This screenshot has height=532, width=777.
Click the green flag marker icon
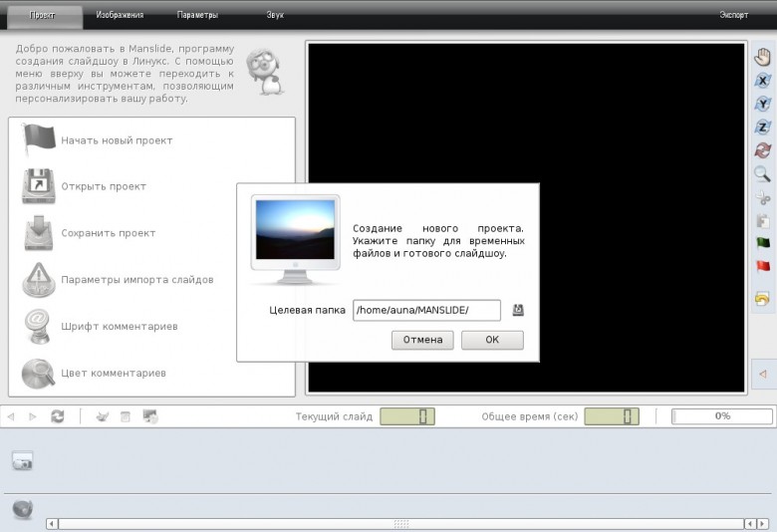[x=763, y=243]
